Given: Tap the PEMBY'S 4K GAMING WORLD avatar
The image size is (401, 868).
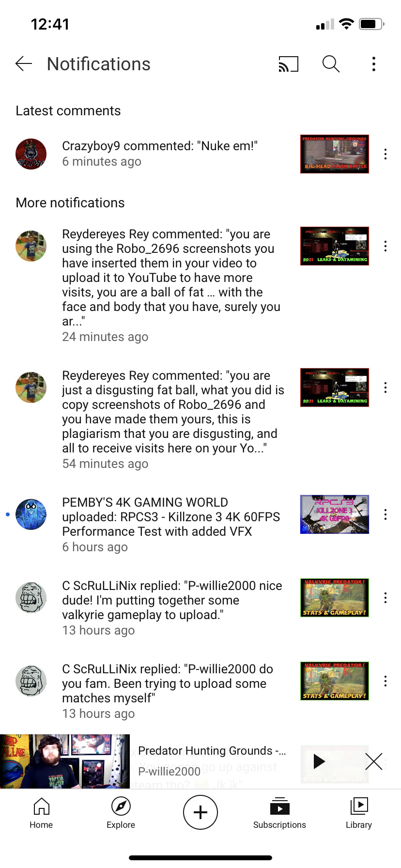Looking at the screenshot, I should click(x=31, y=514).
